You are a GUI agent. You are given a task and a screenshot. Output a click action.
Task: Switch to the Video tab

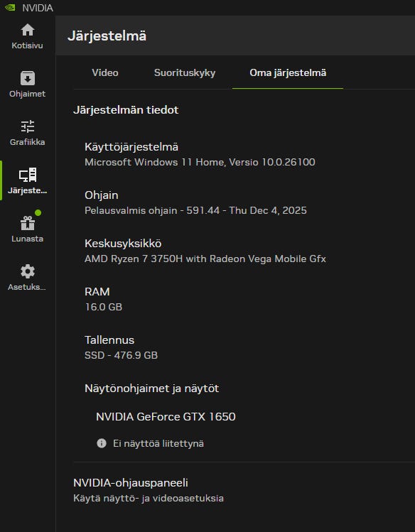(105, 72)
